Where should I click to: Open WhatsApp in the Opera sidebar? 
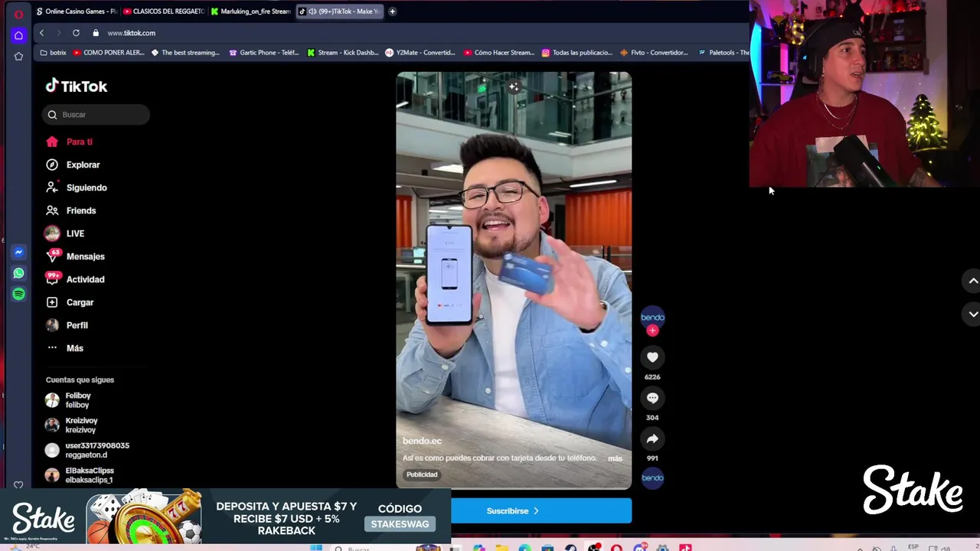[18, 272]
